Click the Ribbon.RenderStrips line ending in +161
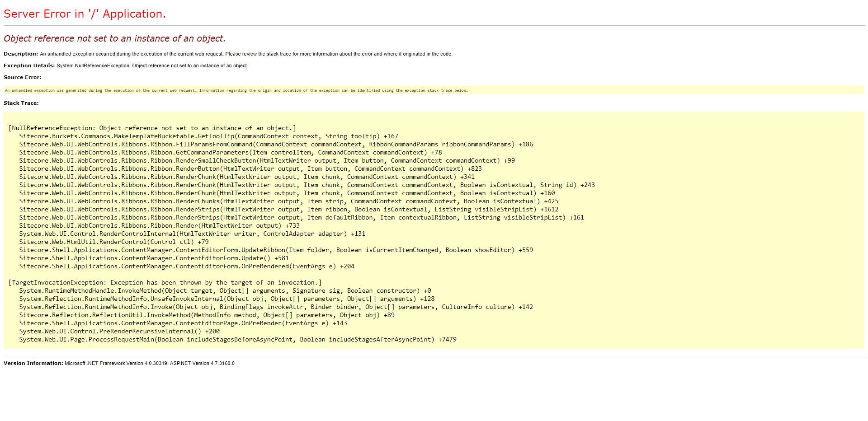Screen dimensions: 868x421 (302, 218)
